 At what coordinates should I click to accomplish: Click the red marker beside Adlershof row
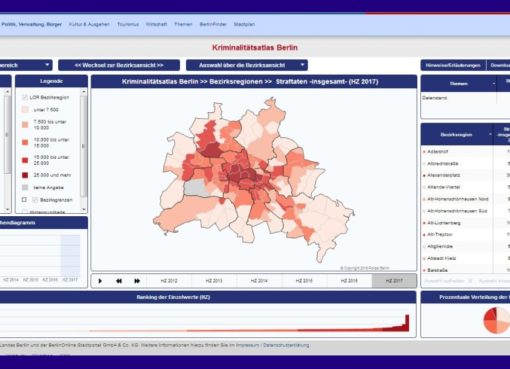(424, 152)
